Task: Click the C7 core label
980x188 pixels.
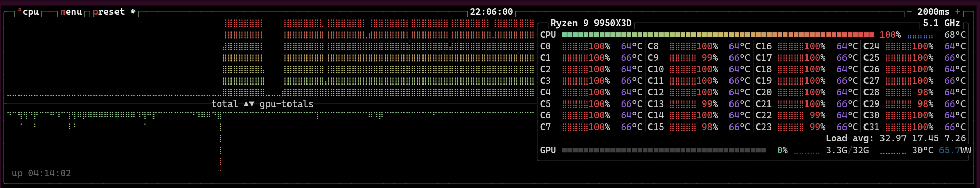Action: click(545, 127)
